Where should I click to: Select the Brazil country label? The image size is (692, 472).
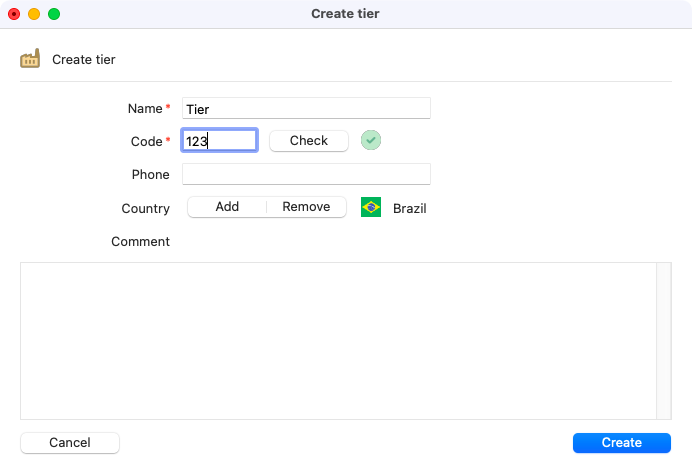[410, 208]
